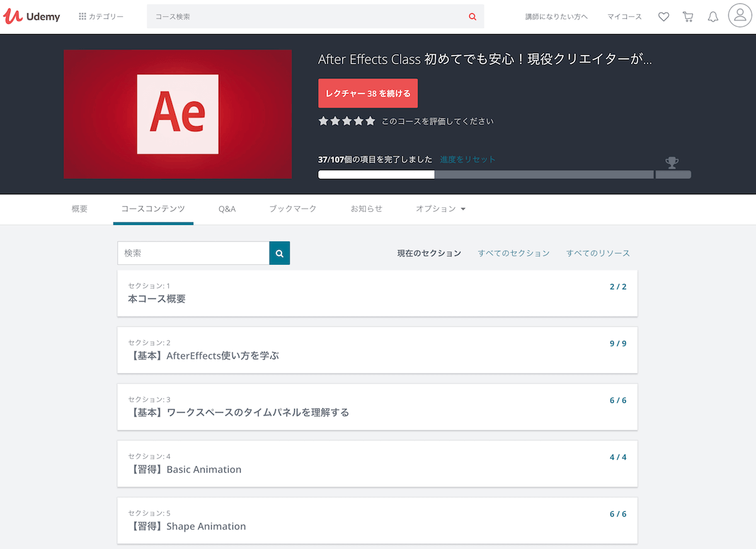
Task: Open the カテゴリー grid menu
Action: click(x=101, y=16)
